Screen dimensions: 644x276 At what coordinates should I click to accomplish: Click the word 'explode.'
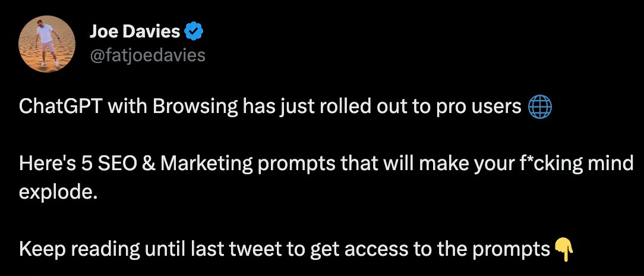(58, 193)
